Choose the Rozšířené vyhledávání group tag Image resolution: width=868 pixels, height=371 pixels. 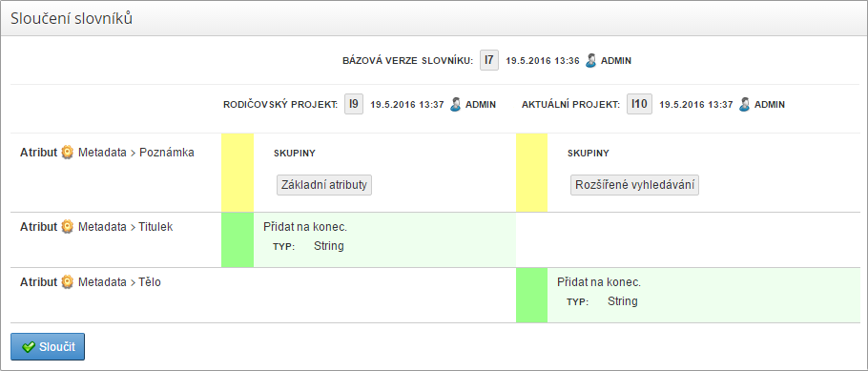[635, 185]
